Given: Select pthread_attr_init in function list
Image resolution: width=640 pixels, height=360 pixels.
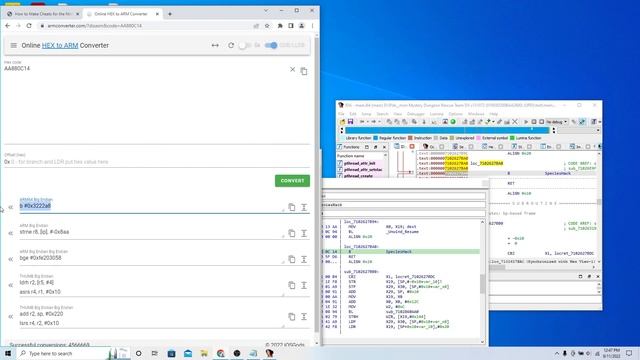Looking at the screenshot, I should 359,163.
